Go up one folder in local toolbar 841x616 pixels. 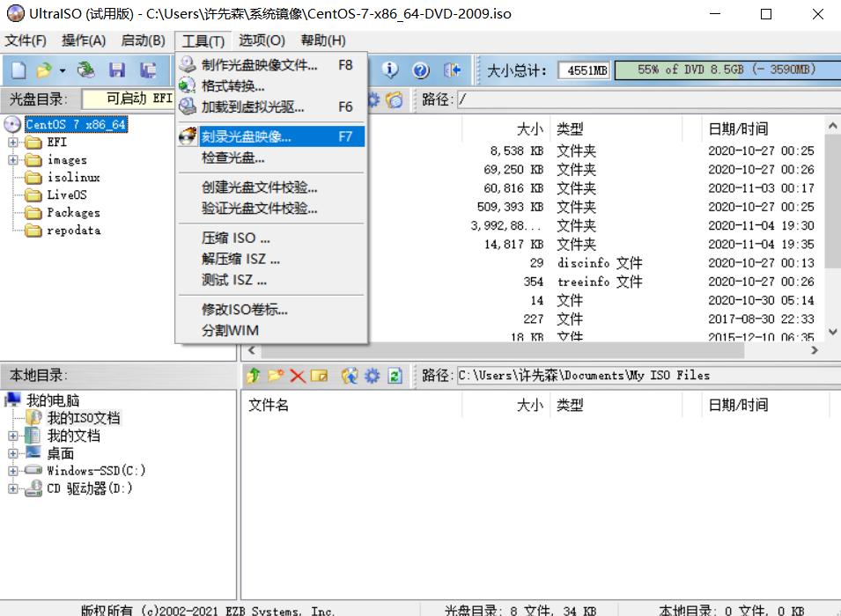253,376
